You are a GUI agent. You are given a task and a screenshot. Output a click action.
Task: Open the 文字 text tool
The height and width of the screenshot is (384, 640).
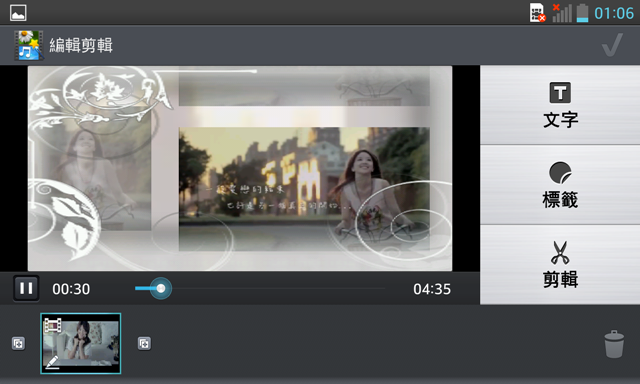coord(560,105)
